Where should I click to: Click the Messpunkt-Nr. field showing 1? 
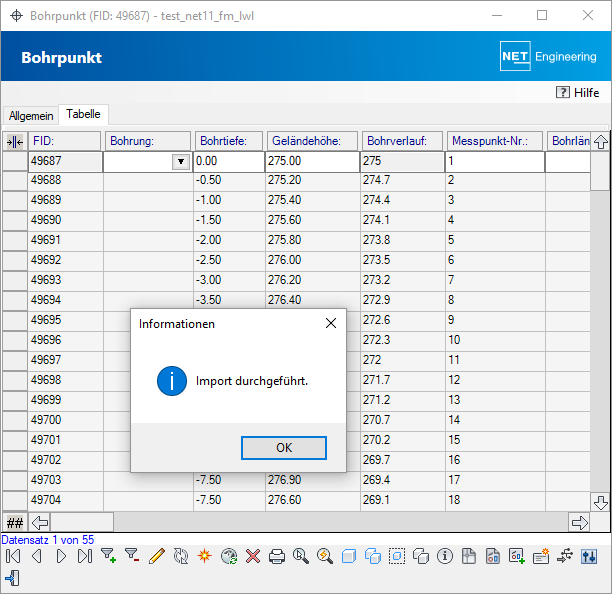(495, 161)
